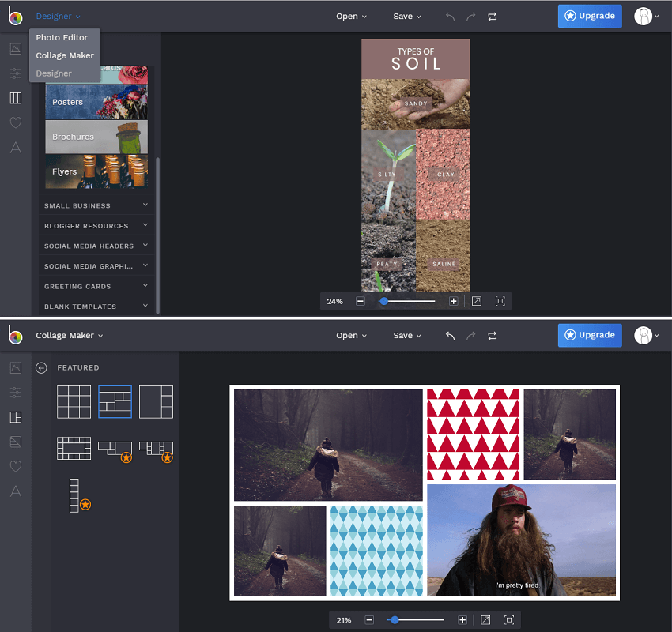672x632 pixels.
Task: Click the swap arrows icon in Collage Maker toolbar
Action: click(492, 336)
